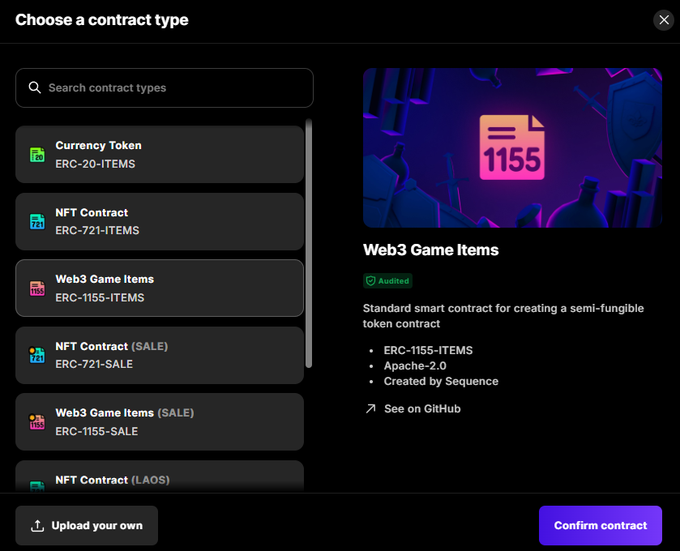The image size is (680, 551).
Task: Click the Upload your own button
Action: 87,525
